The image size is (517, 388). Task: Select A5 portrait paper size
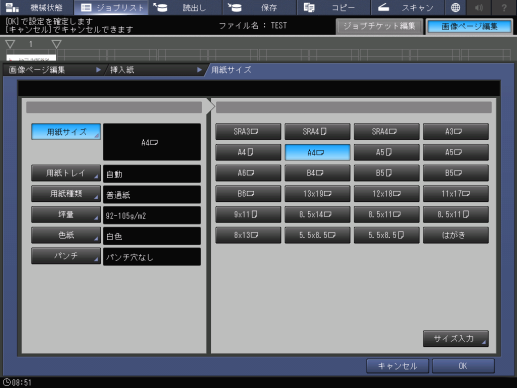tap(387, 152)
